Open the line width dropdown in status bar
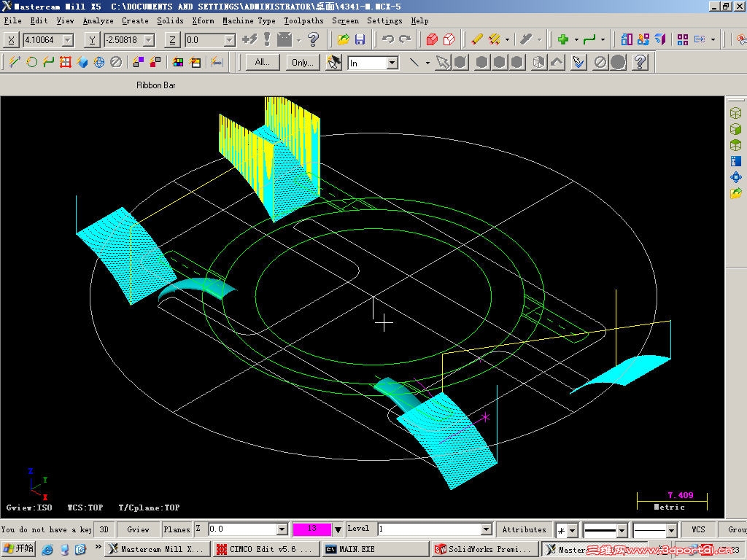Screen dimensions: 747x560 point(671,530)
